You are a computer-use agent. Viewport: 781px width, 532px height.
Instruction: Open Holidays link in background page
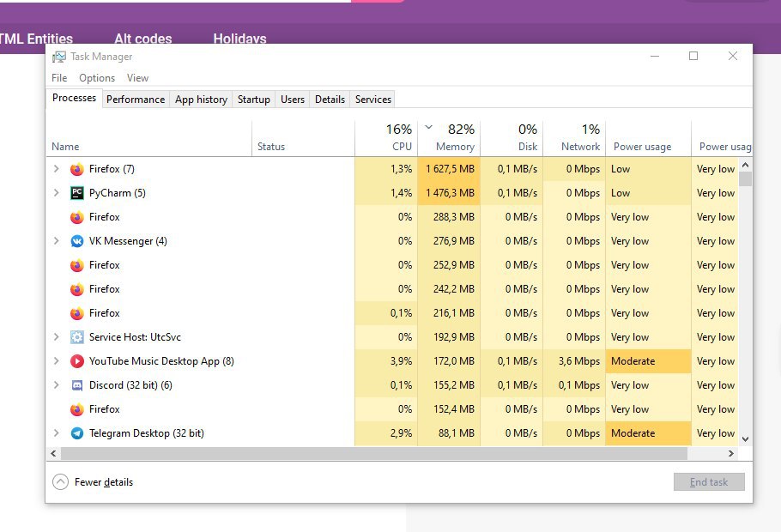coord(239,39)
